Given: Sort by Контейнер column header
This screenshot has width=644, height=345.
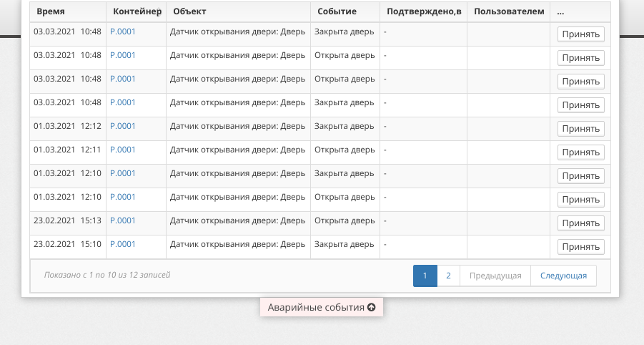Looking at the screenshot, I should click(135, 11).
